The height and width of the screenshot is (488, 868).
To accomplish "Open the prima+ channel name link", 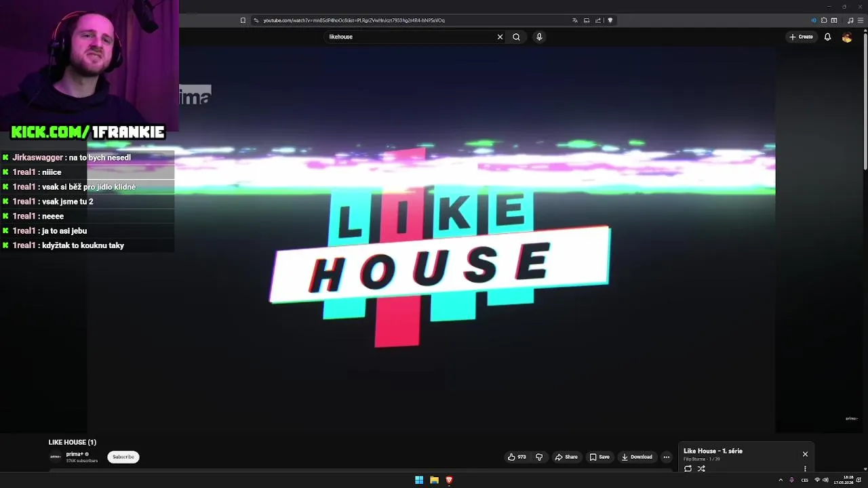I will [75, 454].
